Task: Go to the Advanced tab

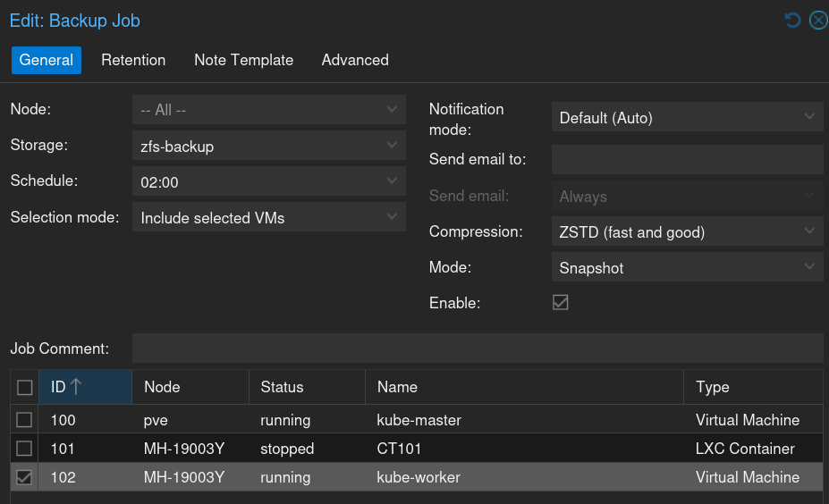Action: tap(355, 60)
